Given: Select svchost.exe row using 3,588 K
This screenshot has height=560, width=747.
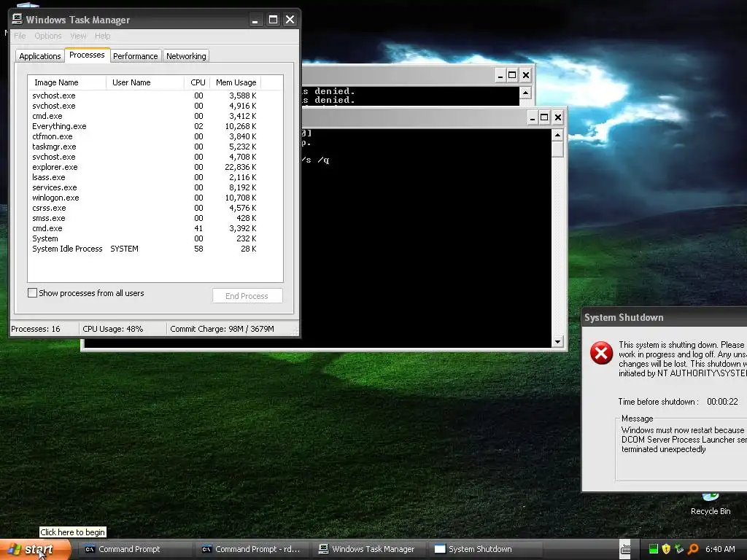Looking at the screenshot, I should [x=145, y=96].
